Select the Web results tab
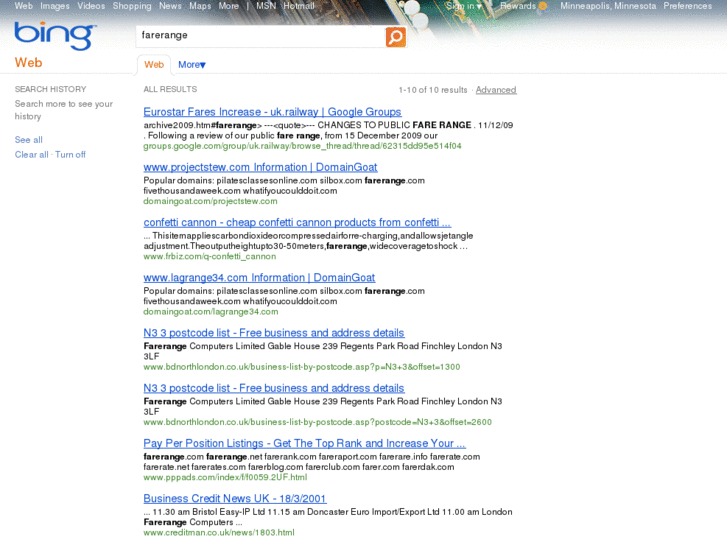The image size is (727, 545). tap(154, 64)
